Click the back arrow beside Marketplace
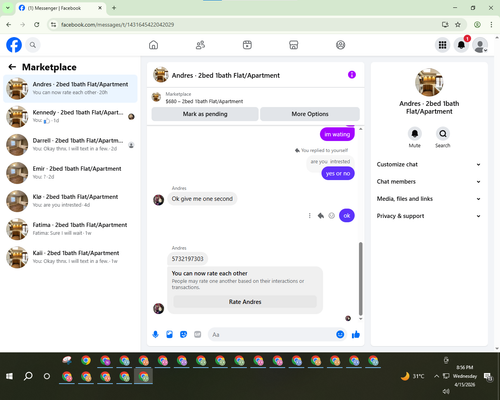The image size is (500, 400). point(12,67)
